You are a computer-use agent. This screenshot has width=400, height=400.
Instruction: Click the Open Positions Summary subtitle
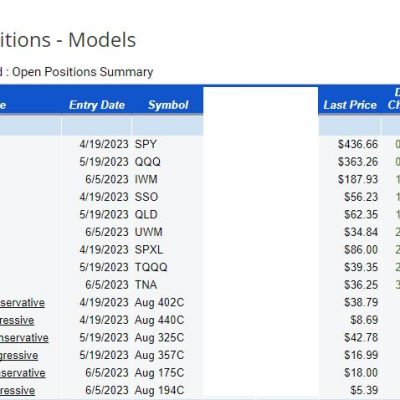(x=83, y=72)
